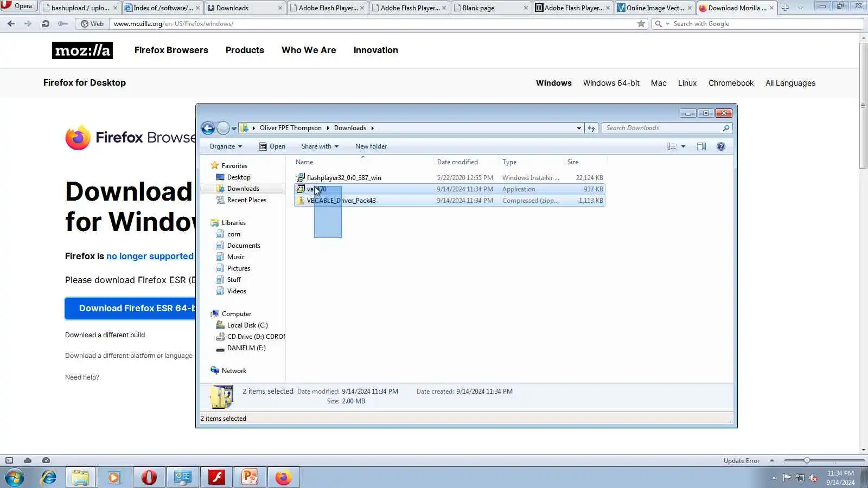Expand arrow next to Update Error
868x488 pixels.
coord(771,460)
